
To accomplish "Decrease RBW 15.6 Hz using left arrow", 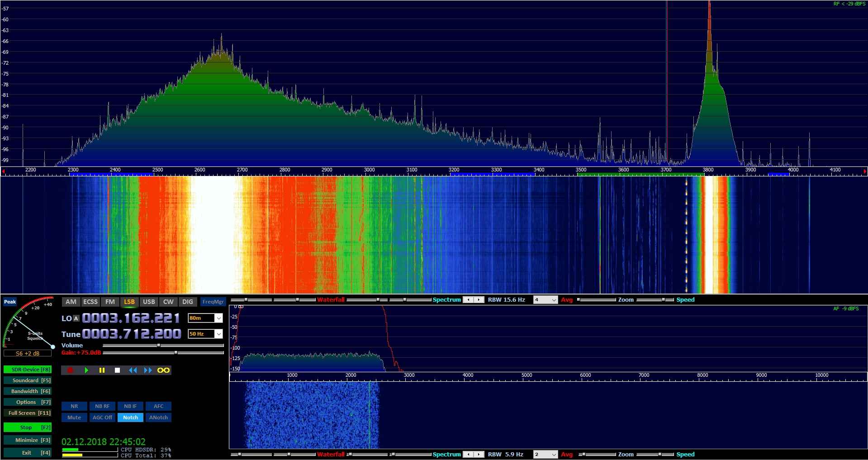I will 469,300.
